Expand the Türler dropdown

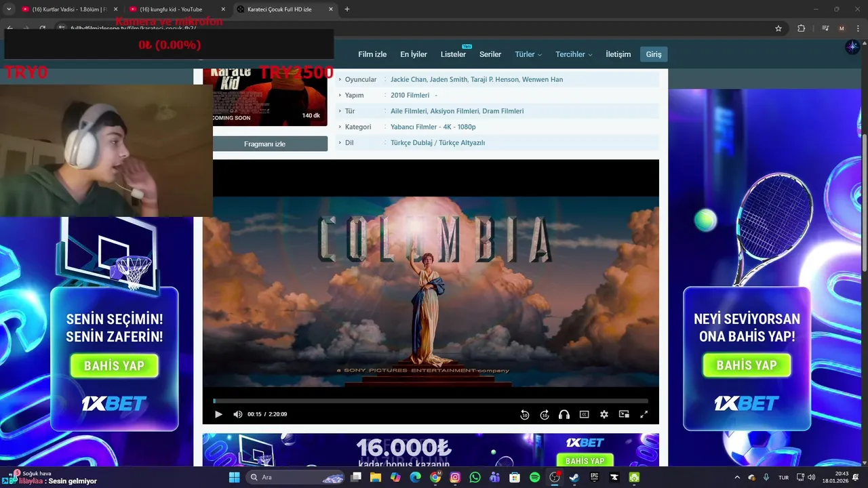tap(528, 54)
